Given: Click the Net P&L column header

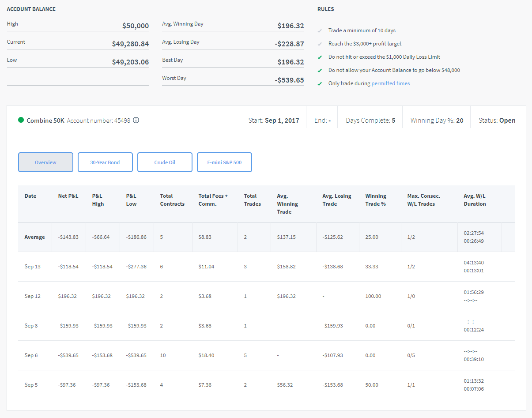Looking at the screenshot, I should [68, 196].
